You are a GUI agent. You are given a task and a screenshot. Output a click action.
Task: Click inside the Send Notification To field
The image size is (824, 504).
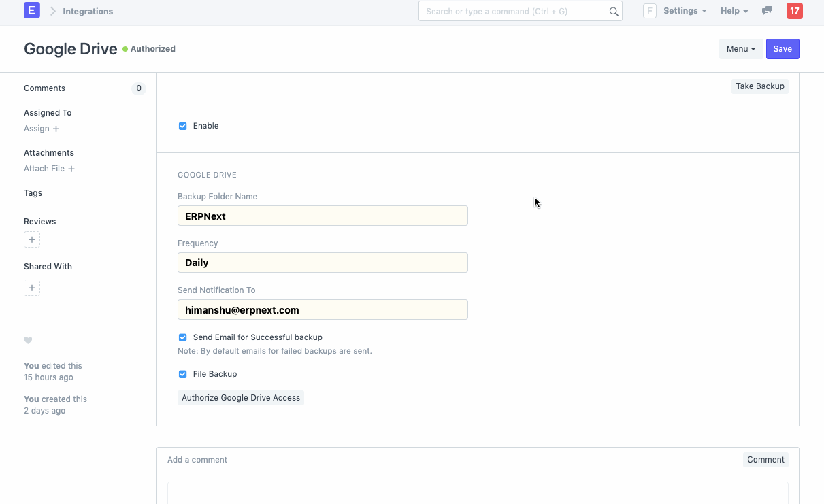tap(323, 309)
